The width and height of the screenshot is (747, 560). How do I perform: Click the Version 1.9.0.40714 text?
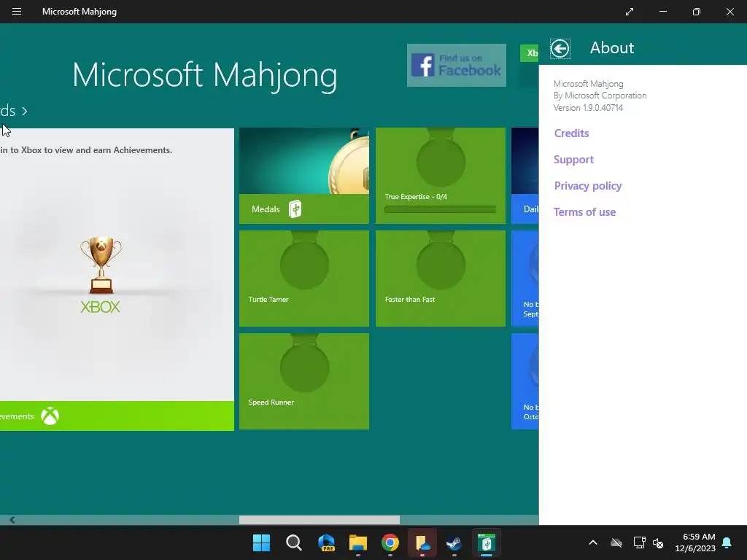pos(588,108)
